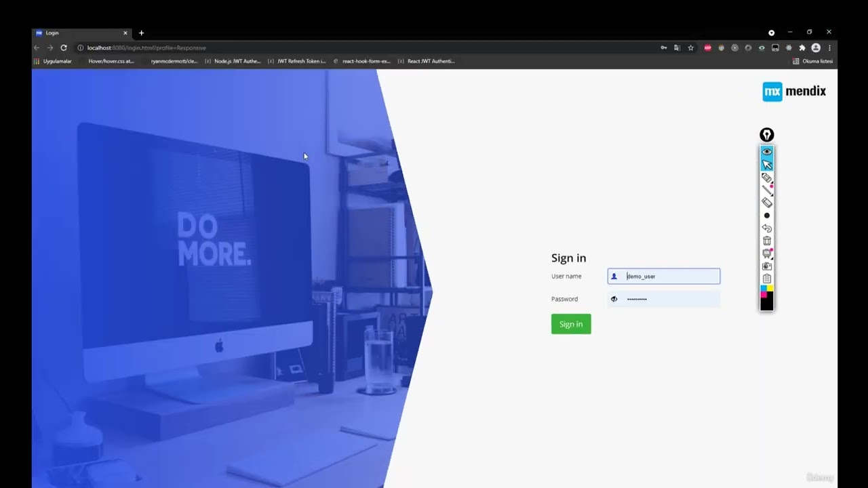Image resolution: width=868 pixels, height=488 pixels.
Task: Click the browser forward arrow
Action: [x=50, y=47]
